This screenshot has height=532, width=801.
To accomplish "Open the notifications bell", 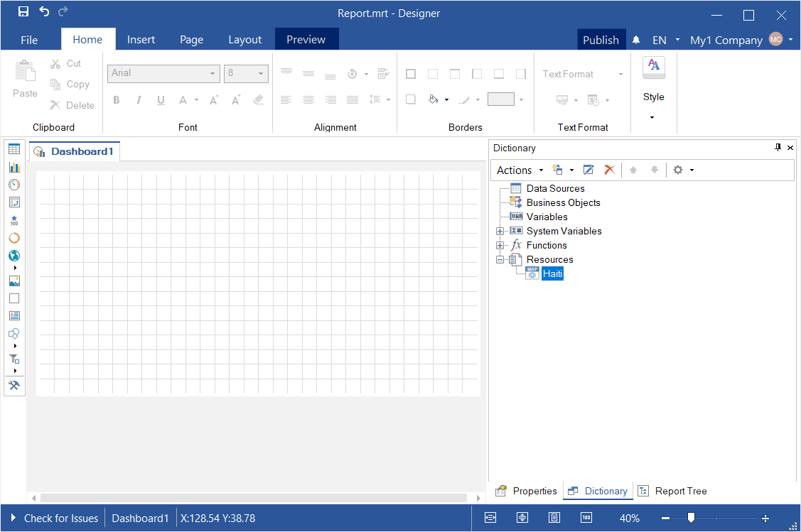I will (x=637, y=40).
